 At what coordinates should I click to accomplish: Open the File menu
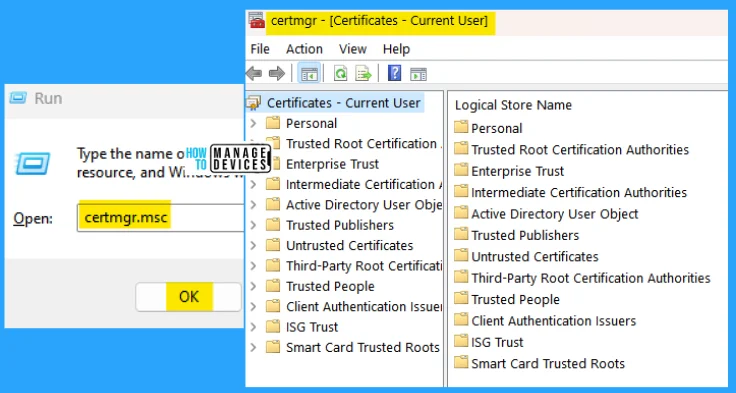point(260,49)
